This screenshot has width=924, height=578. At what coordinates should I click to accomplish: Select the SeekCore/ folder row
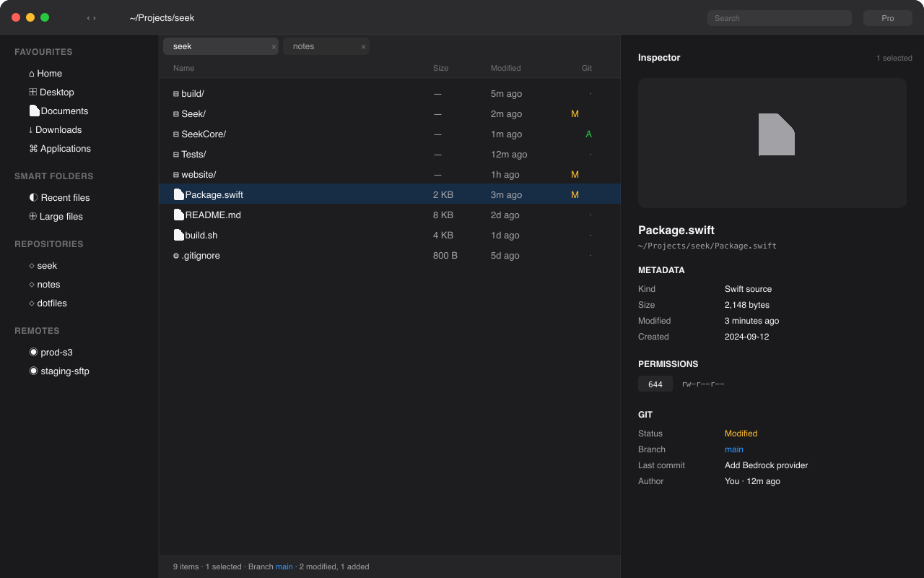click(x=390, y=134)
